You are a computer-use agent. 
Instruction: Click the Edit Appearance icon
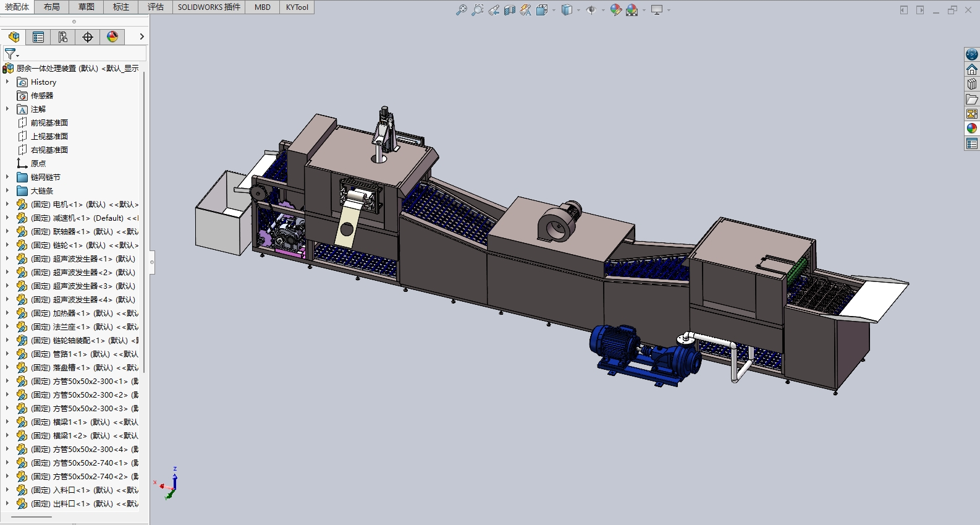(x=615, y=10)
